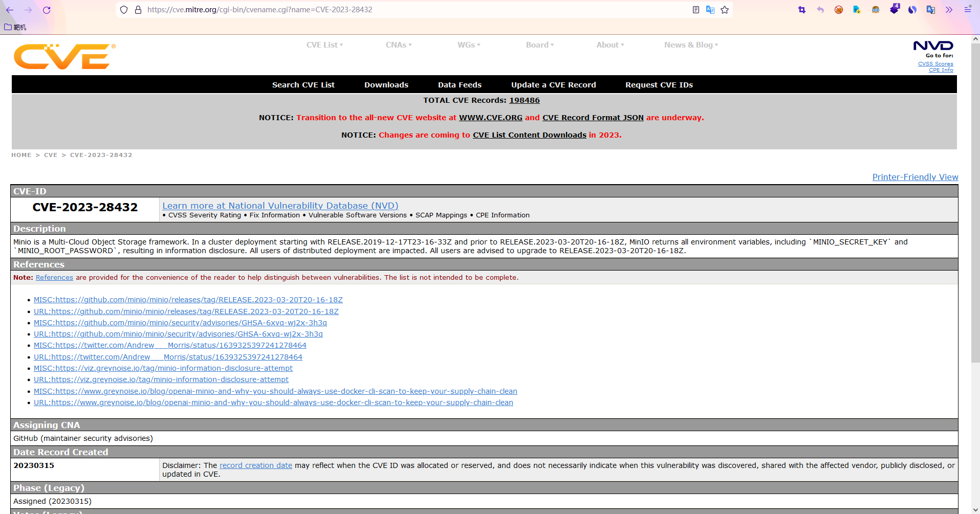
Task: Click CVE in the breadcrumb
Action: tap(51, 155)
